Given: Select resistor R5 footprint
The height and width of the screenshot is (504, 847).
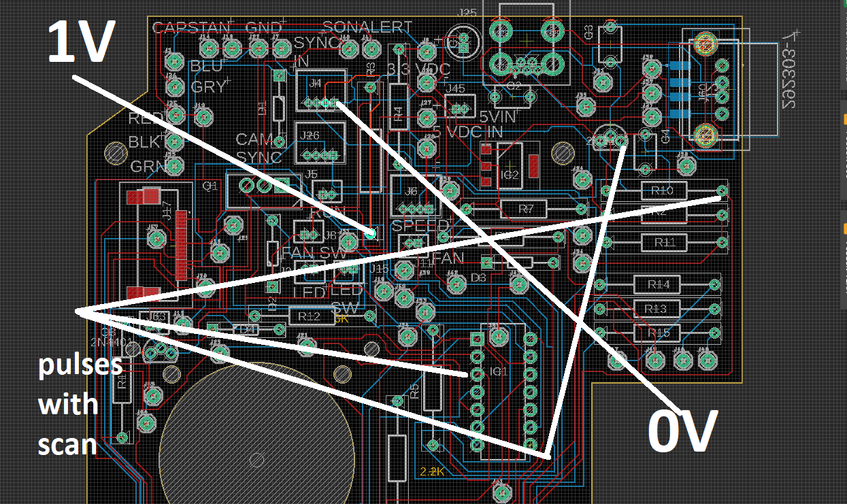Looking at the screenshot, I should pos(432,388).
